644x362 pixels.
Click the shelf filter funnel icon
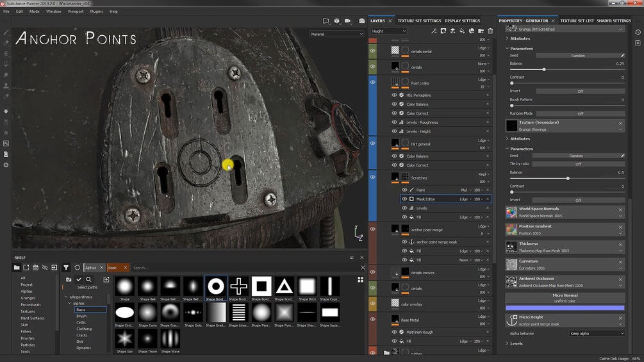(66, 267)
